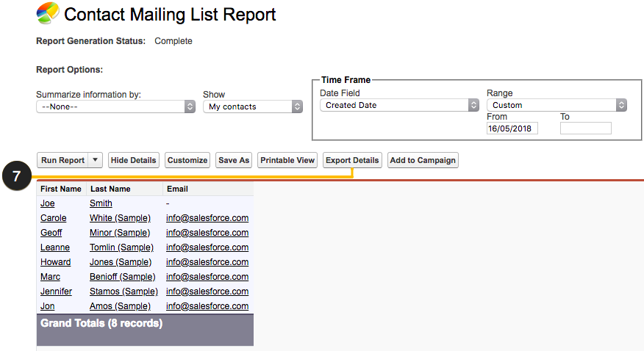This screenshot has height=351, width=644.
Task: Open Tomlin (Sample) link
Action: (121, 247)
